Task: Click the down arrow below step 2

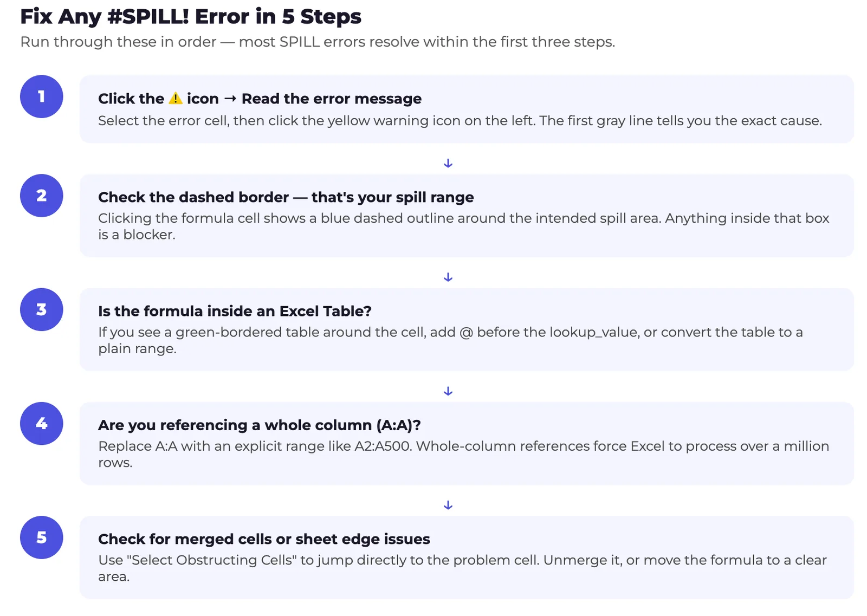Action: coord(448,277)
